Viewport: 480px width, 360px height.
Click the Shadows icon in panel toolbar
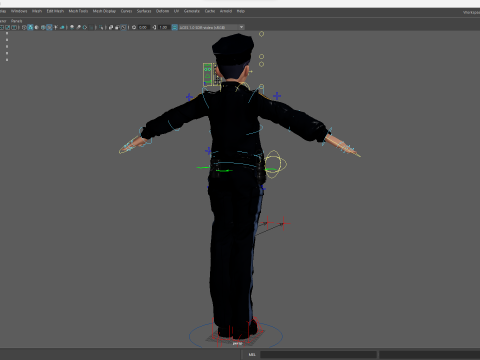pos(62,27)
